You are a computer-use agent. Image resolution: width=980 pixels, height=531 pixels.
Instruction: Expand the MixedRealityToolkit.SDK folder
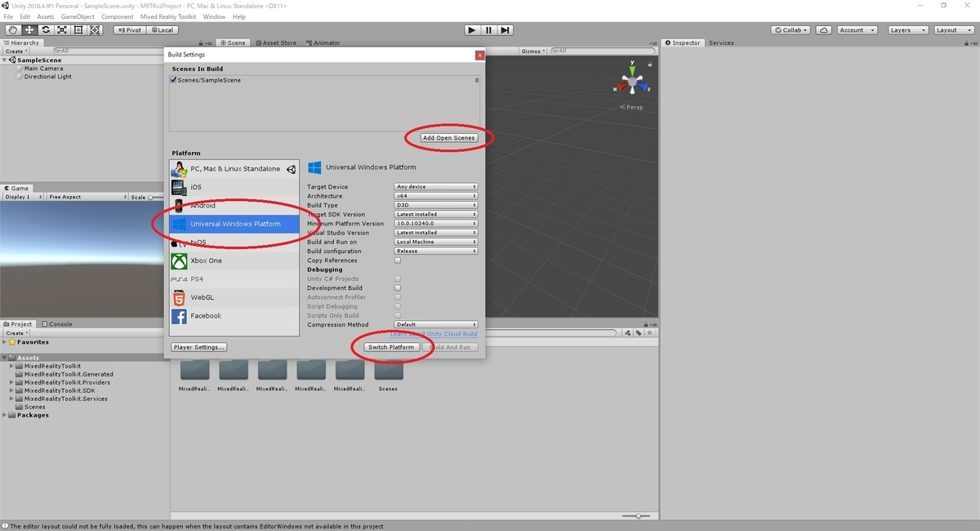click(12, 390)
